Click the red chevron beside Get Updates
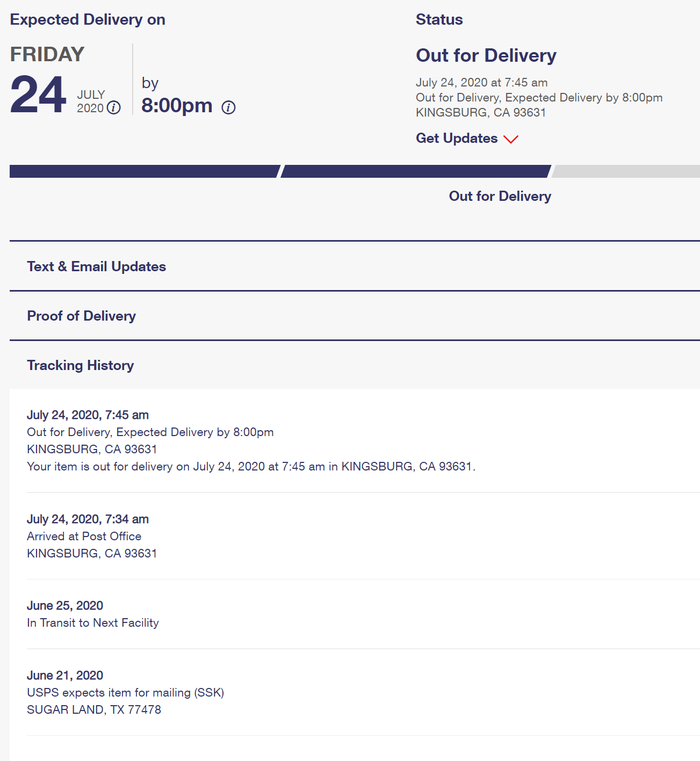The height and width of the screenshot is (761, 700). click(x=511, y=139)
